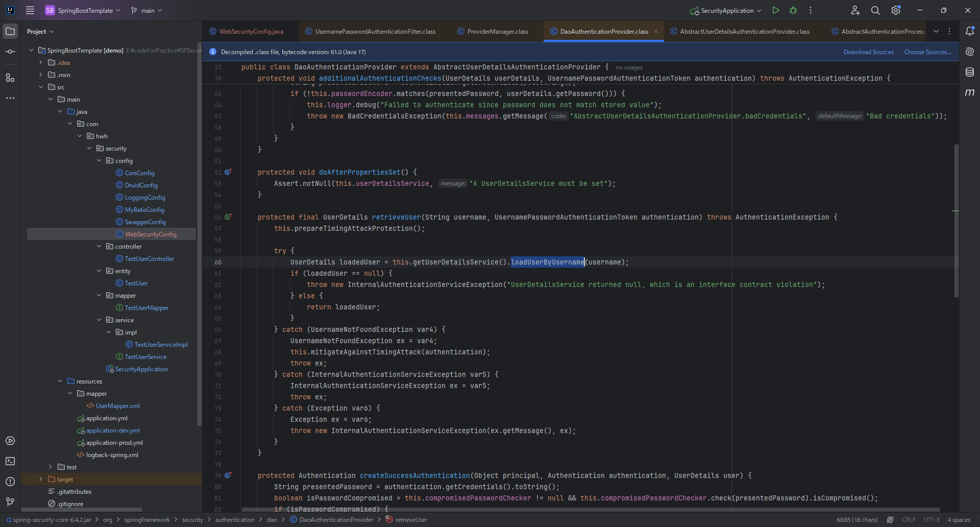This screenshot has width=980, height=527.
Task: Open the Maven tool window
Action: pyautogui.click(x=970, y=92)
